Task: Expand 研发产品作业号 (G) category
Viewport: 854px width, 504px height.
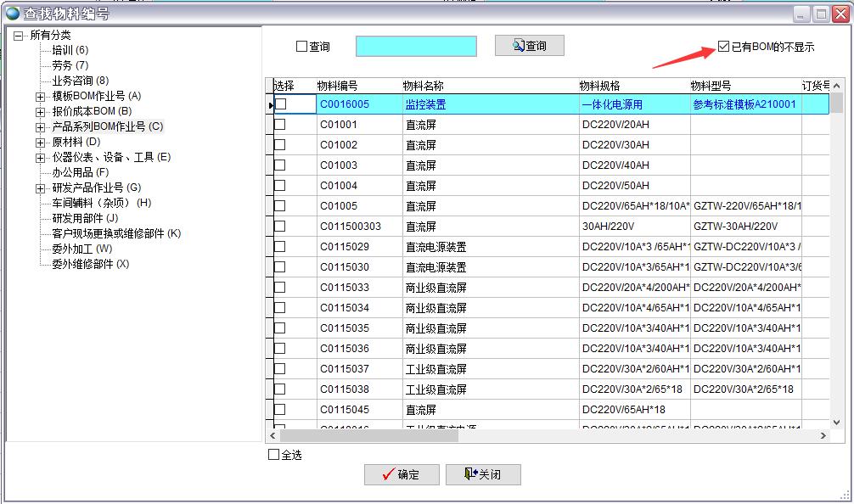Action: coord(40,188)
